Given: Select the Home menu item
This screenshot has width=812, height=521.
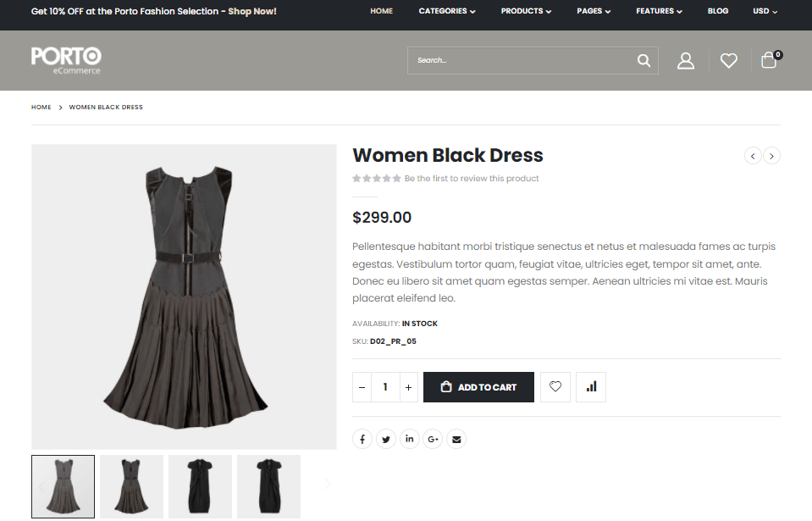Looking at the screenshot, I should [381, 11].
